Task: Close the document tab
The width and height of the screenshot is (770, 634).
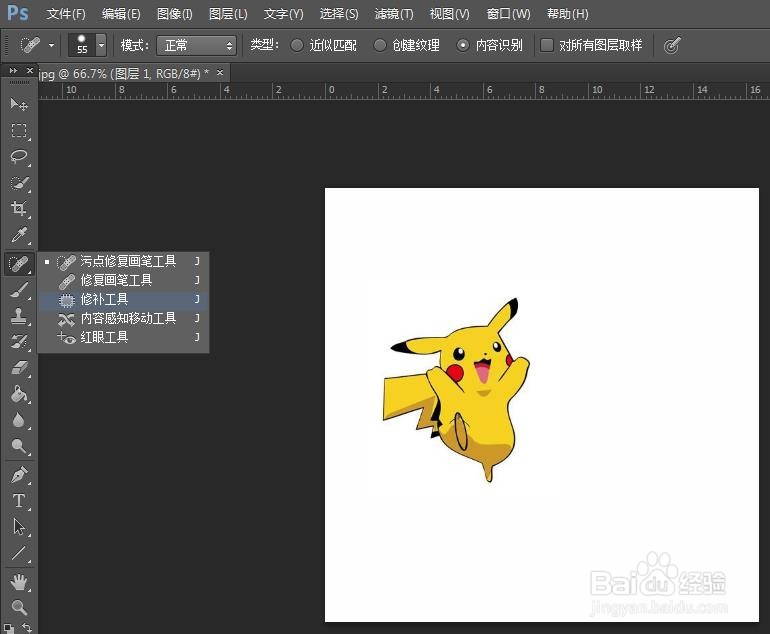Action: [x=220, y=73]
